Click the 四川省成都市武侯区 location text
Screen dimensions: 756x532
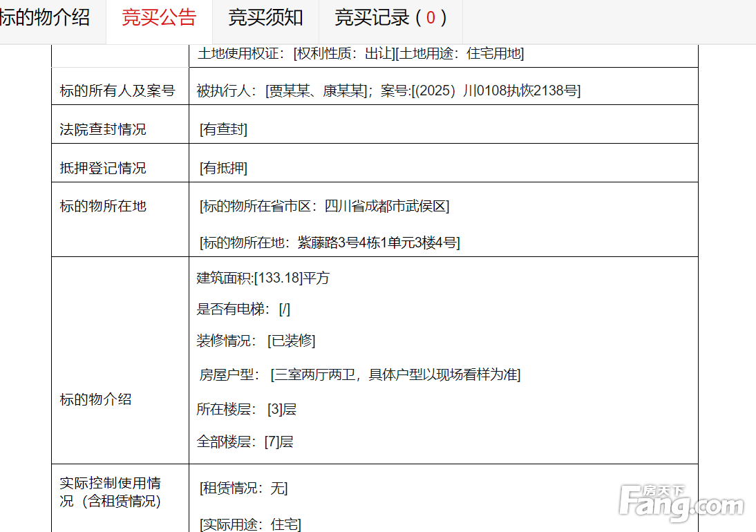[386, 206]
